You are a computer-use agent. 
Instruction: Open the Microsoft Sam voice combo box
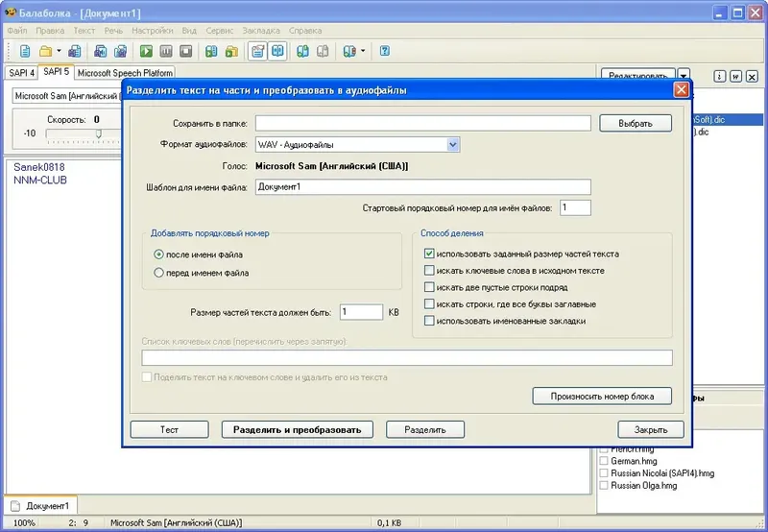pos(67,96)
